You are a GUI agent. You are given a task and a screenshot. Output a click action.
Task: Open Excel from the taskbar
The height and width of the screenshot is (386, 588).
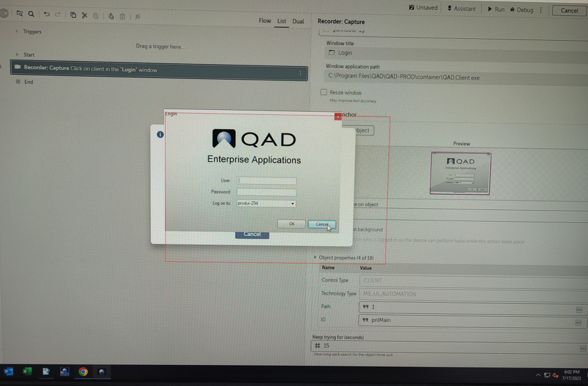(27, 372)
